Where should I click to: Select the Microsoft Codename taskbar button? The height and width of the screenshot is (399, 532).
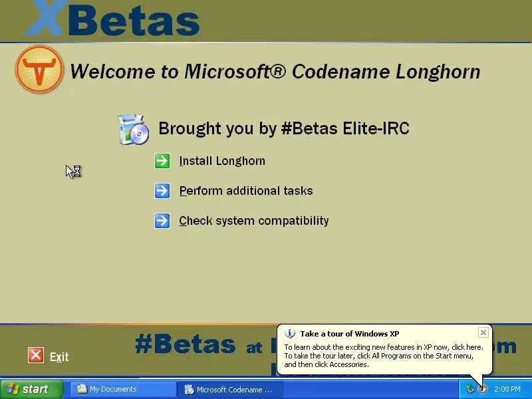coord(229,389)
